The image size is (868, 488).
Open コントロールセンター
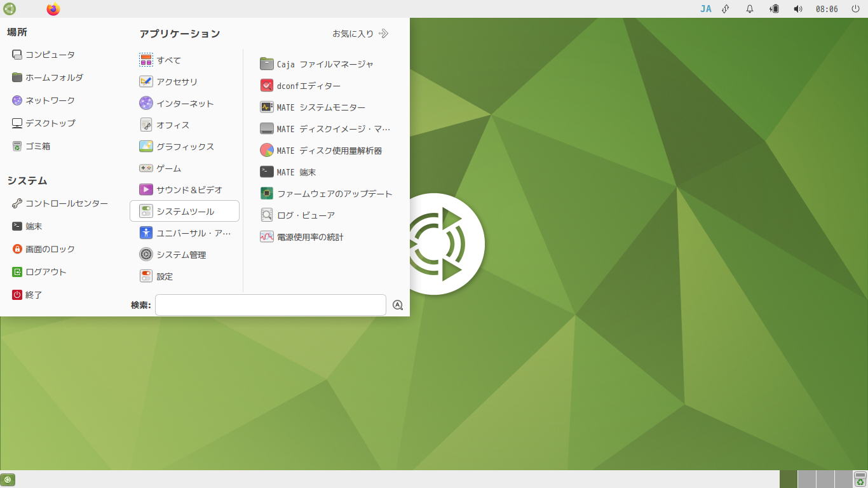click(60, 204)
